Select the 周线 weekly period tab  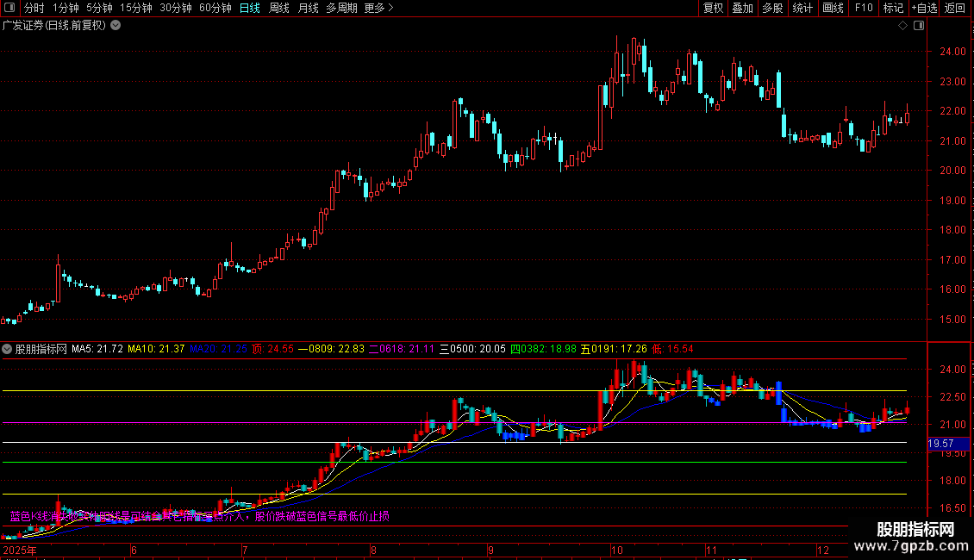[279, 9]
